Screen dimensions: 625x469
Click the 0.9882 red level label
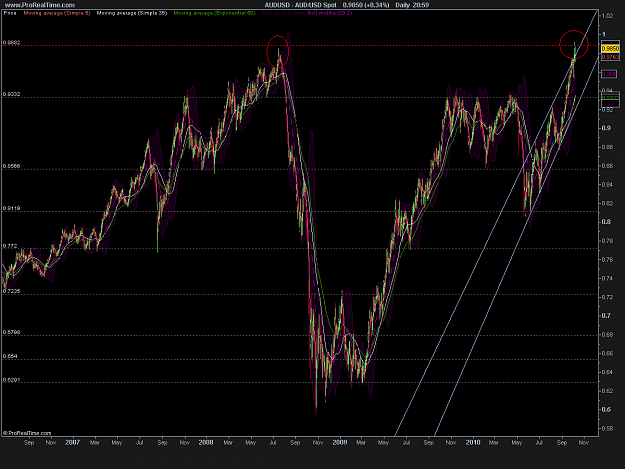pyautogui.click(x=11, y=43)
